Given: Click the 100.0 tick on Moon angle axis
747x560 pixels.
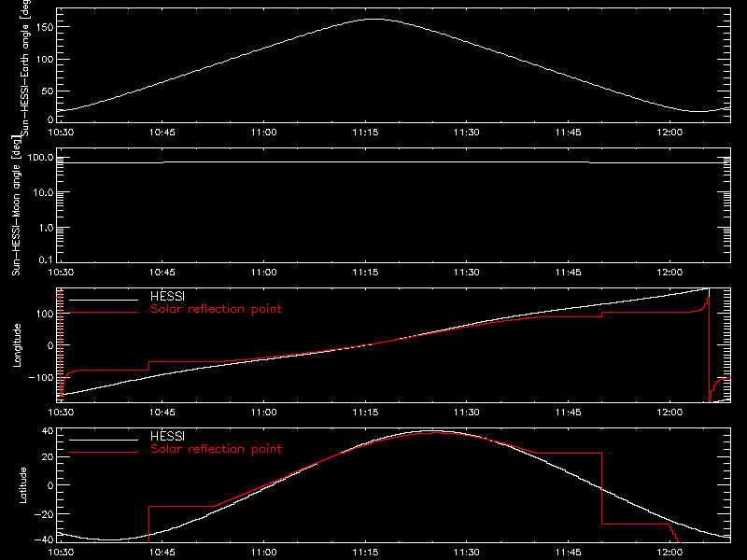Looking at the screenshot, I should (40, 157).
